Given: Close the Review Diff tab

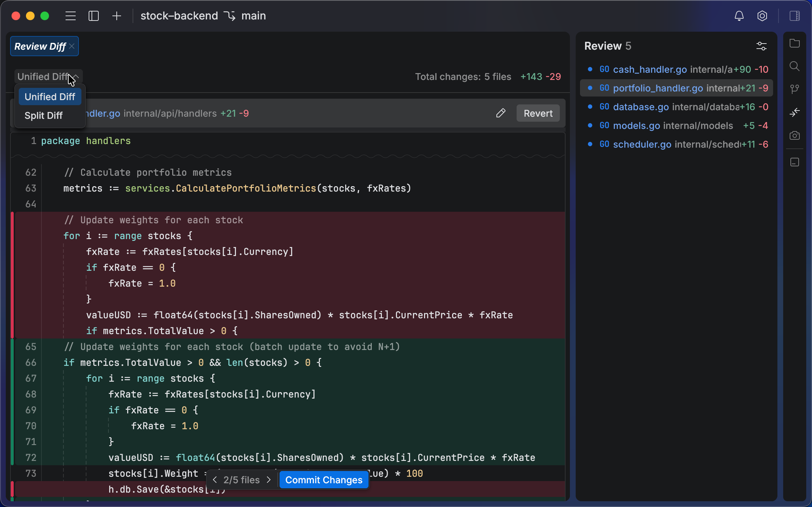Looking at the screenshot, I should tap(72, 46).
